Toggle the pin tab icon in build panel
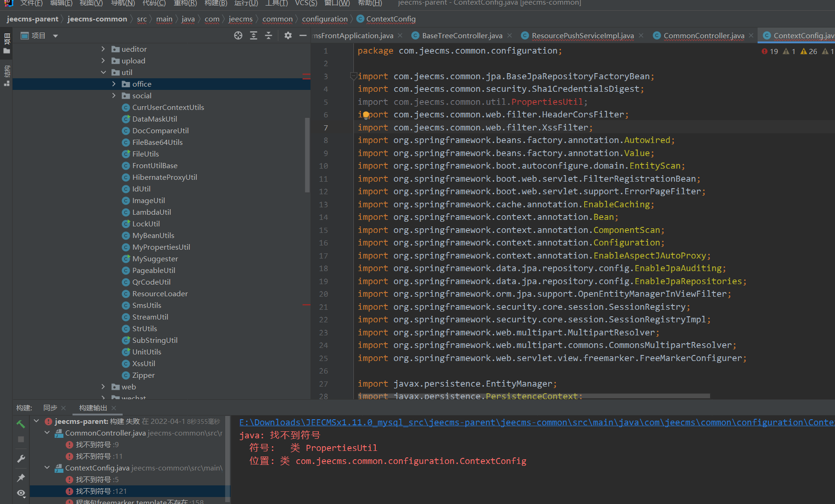Screen dimensions: 835x504 21,478
